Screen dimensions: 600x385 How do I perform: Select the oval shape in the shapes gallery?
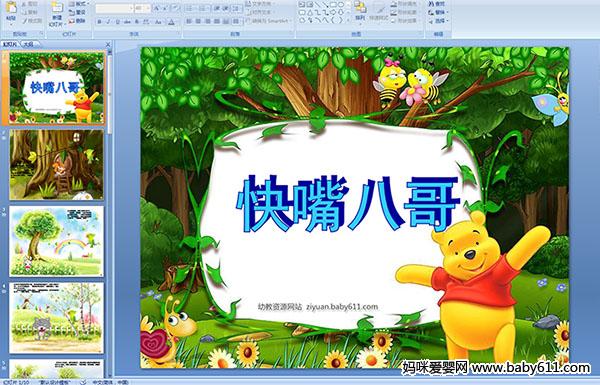coord(341,5)
